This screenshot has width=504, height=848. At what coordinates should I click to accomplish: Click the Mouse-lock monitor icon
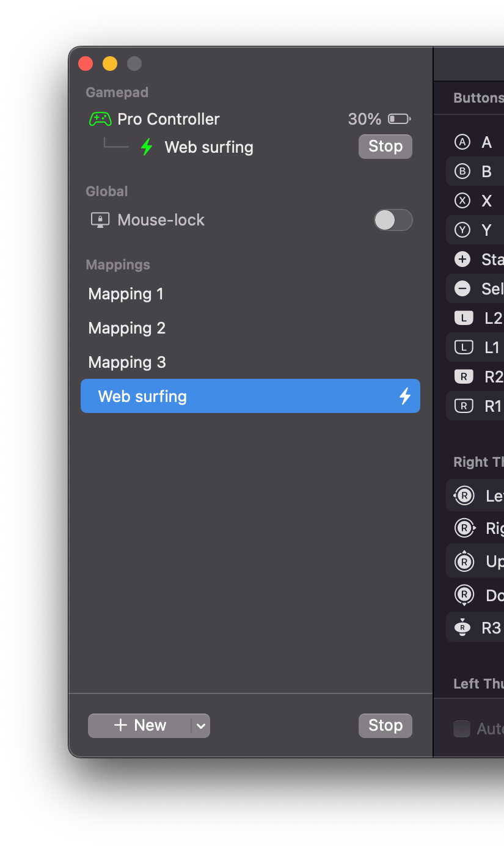point(100,220)
